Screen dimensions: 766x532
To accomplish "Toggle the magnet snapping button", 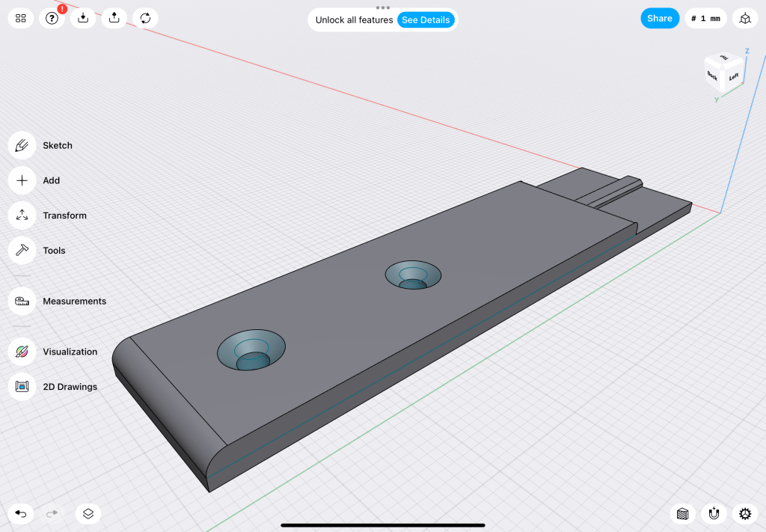I will pyautogui.click(x=714, y=513).
